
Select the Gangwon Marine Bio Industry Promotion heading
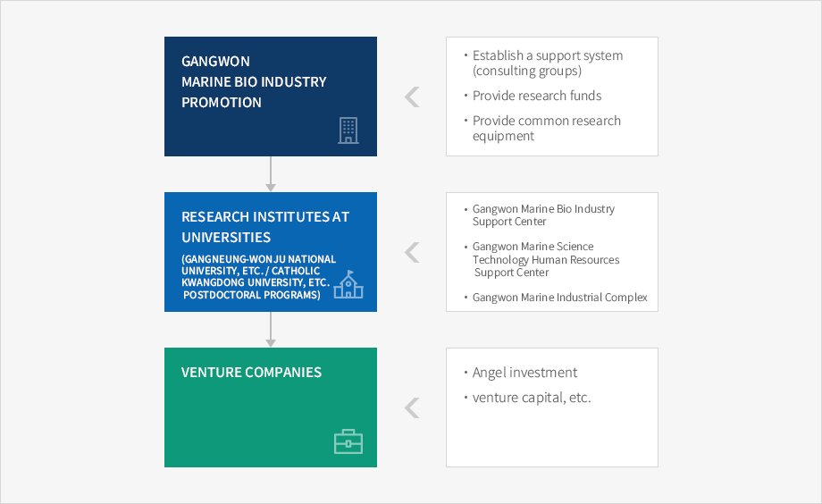(254, 82)
